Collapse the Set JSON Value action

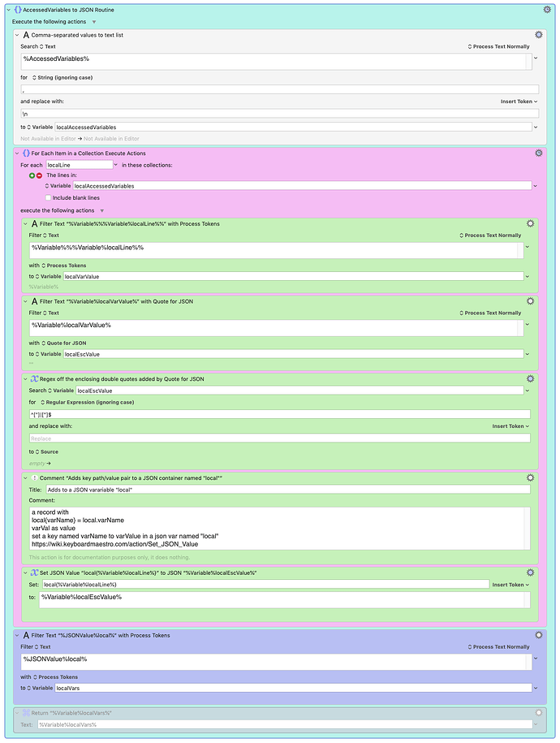(x=26, y=573)
